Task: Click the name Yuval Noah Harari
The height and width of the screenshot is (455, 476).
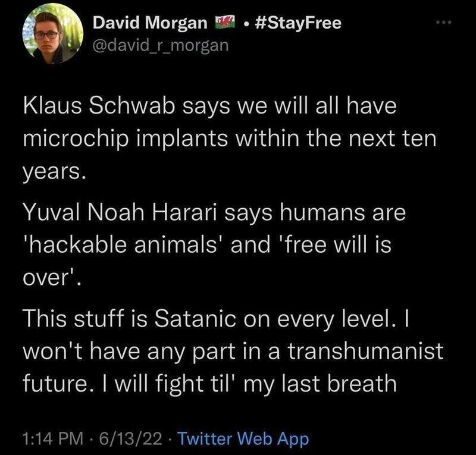Action: [120, 212]
